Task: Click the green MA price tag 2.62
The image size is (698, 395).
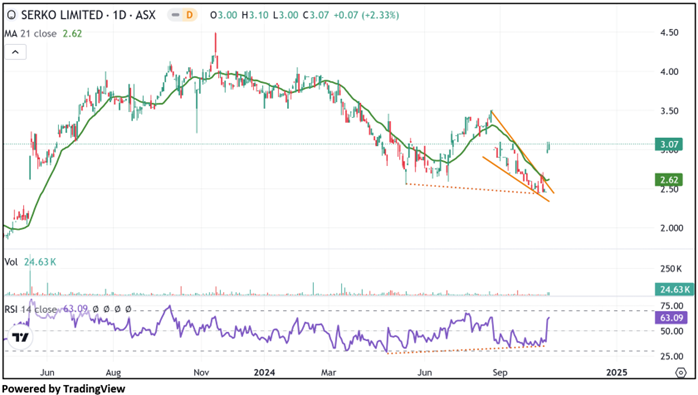Action: point(669,180)
